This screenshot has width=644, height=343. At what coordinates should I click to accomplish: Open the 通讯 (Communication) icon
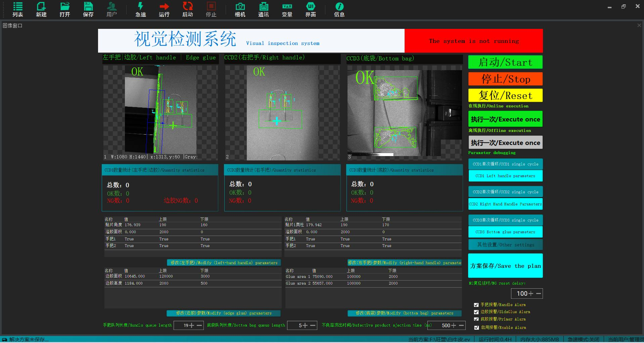[264, 9]
